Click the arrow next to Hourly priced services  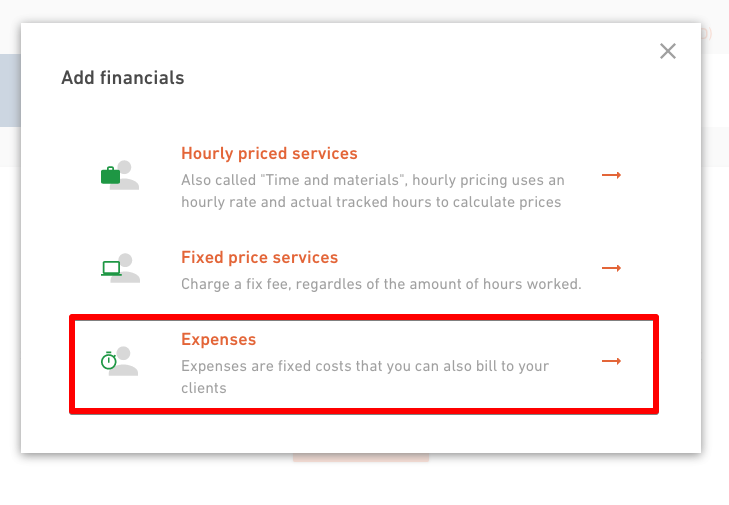click(x=611, y=175)
